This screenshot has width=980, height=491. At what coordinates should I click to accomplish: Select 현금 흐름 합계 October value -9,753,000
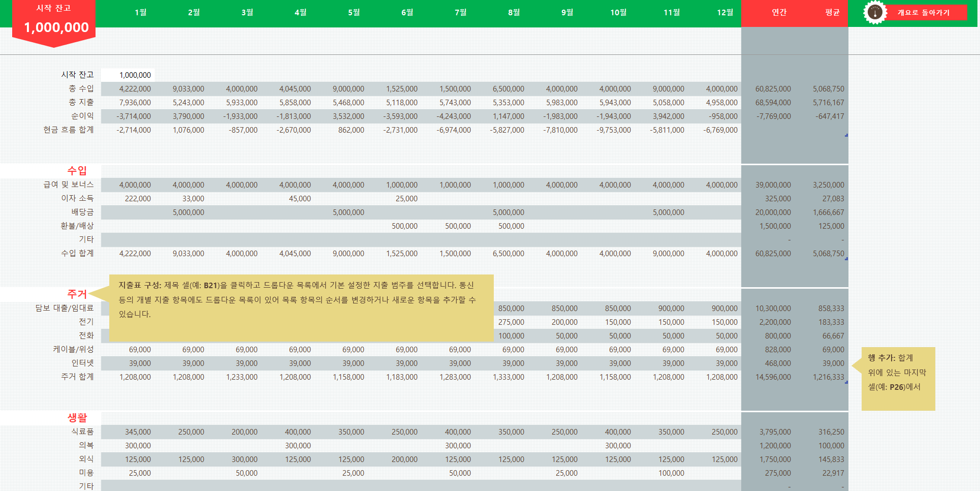click(x=614, y=130)
